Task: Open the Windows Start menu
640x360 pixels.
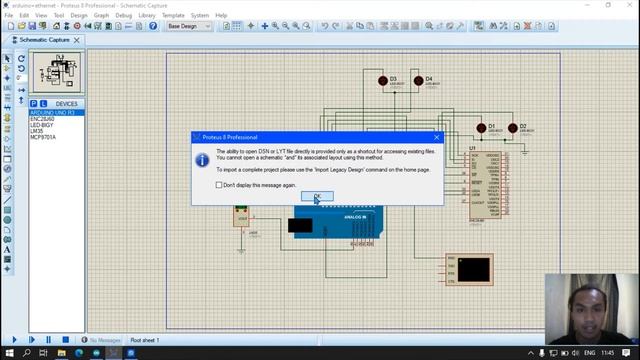Action: tap(9, 353)
